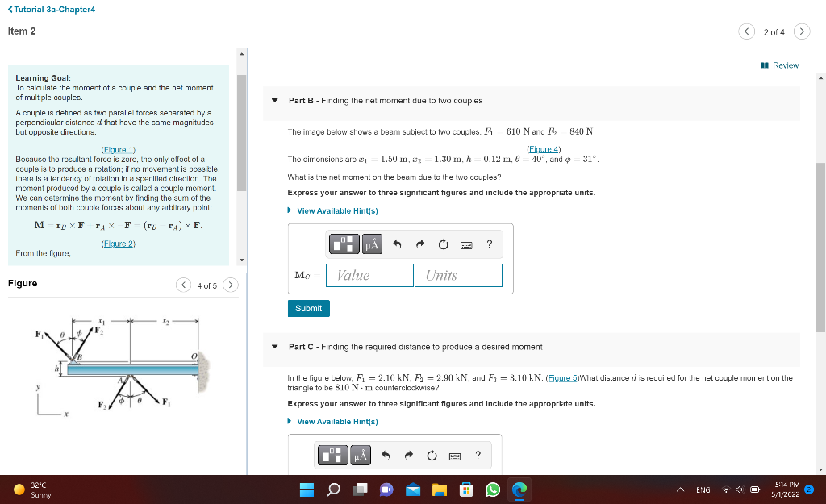Redo in Part C answer toolbar
Image resolution: width=826 pixels, height=504 pixels.
pos(408,455)
